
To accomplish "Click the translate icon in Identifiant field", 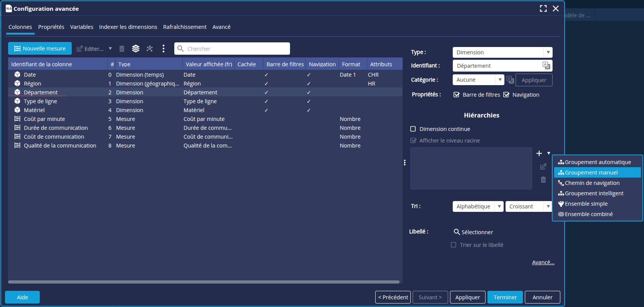I will point(546,65).
